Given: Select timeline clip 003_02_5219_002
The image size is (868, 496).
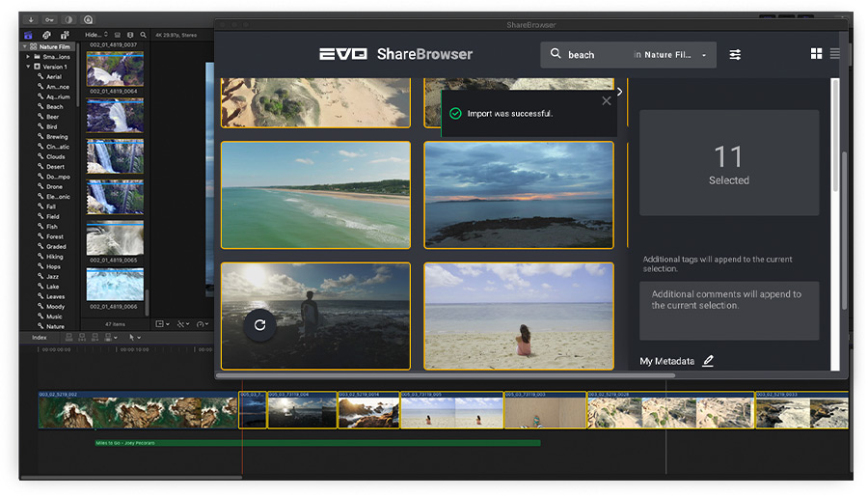Looking at the screenshot, I should click(138, 410).
